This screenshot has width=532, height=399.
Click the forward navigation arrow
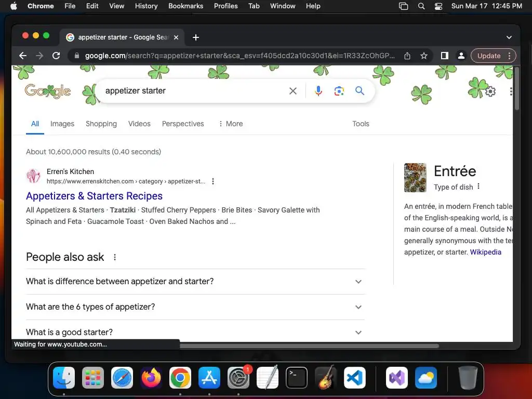39,56
